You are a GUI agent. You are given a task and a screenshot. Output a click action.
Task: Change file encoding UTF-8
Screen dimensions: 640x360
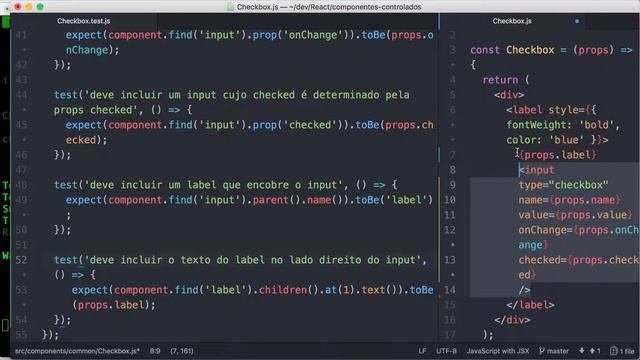click(x=446, y=351)
